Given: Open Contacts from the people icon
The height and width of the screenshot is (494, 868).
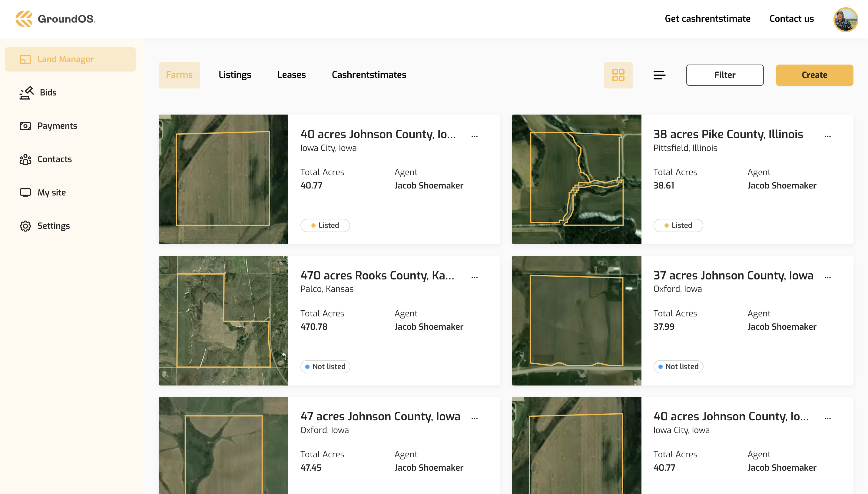Looking at the screenshot, I should click(25, 159).
